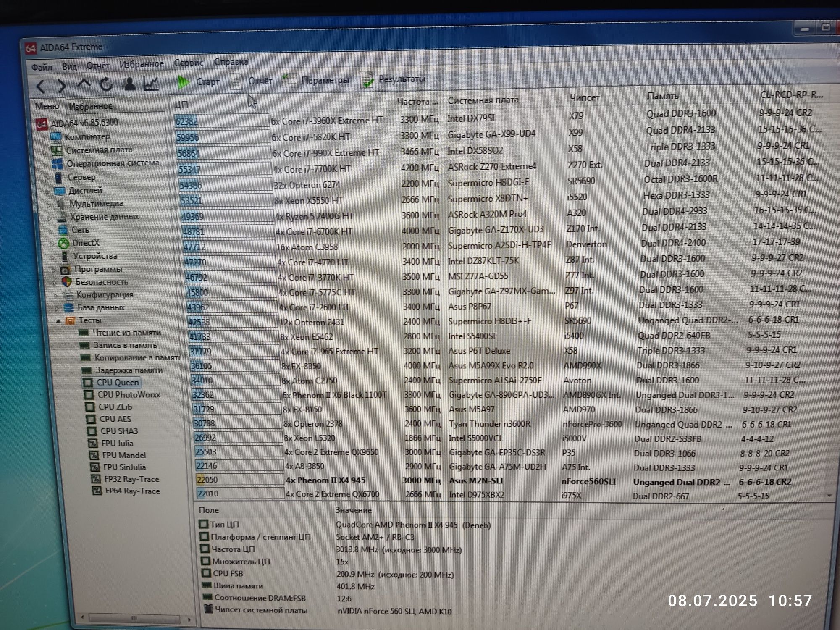Select the FP32 Ray-Trace test
This screenshot has height=630, width=840.
click(x=131, y=480)
